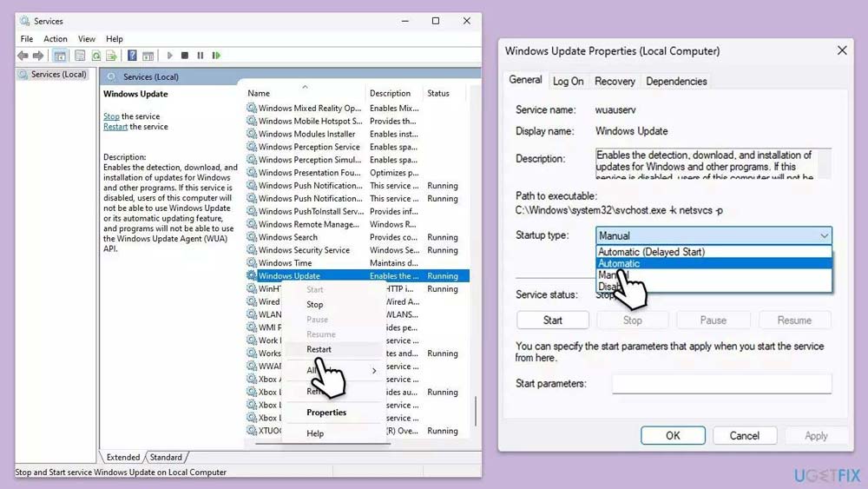Expand the Startup type combo box
The width and height of the screenshot is (868, 489).
pos(713,235)
